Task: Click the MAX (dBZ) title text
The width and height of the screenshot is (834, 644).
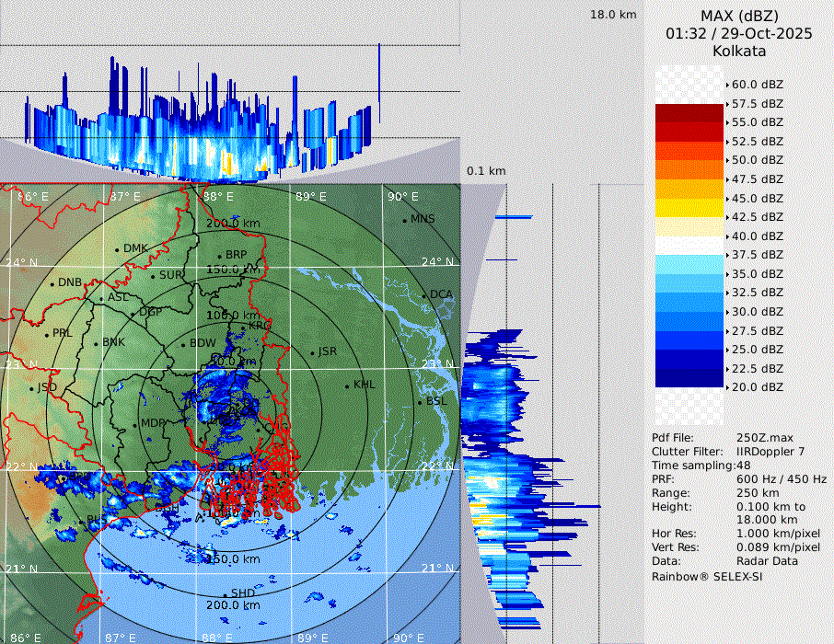Action: pos(739,16)
